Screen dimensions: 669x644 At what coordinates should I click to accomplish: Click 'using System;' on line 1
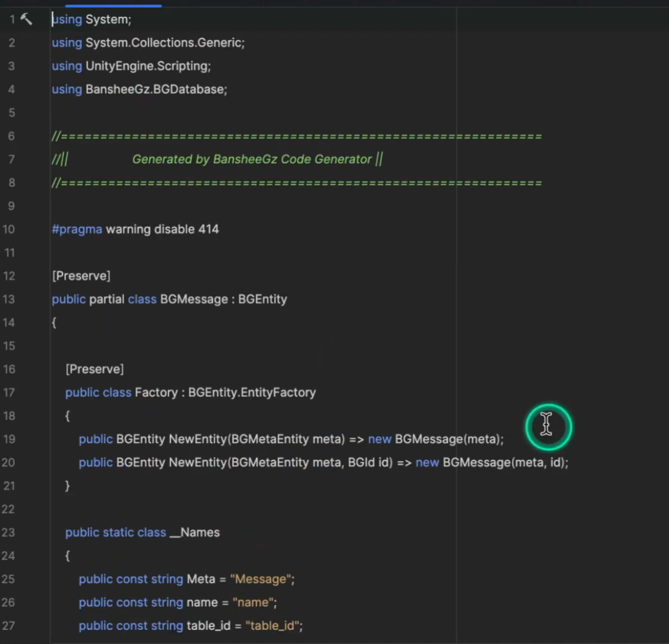click(x=92, y=19)
